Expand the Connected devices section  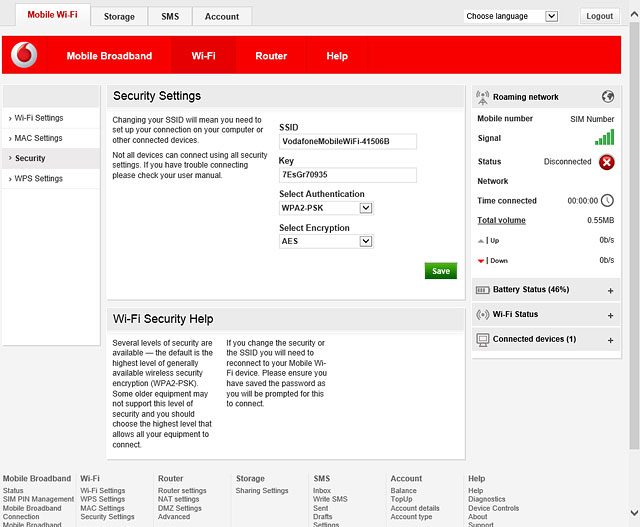coord(610,340)
